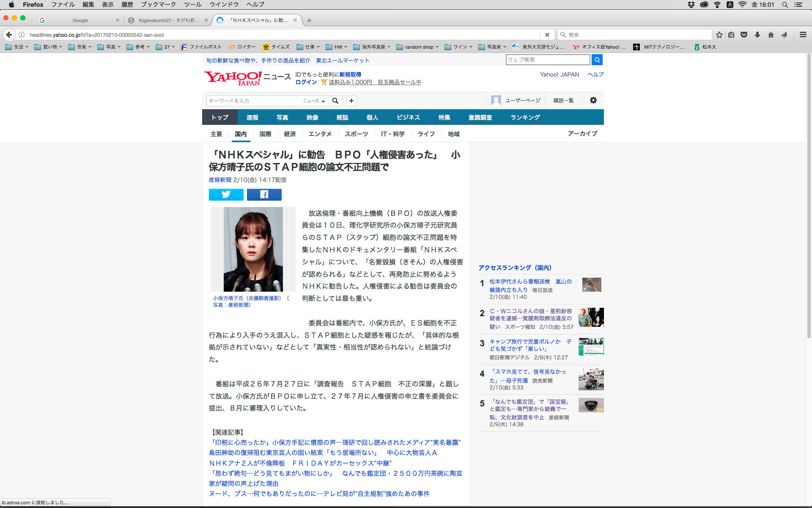
Task: Expand the 生活 bookmarks folder
Action: [17, 47]
